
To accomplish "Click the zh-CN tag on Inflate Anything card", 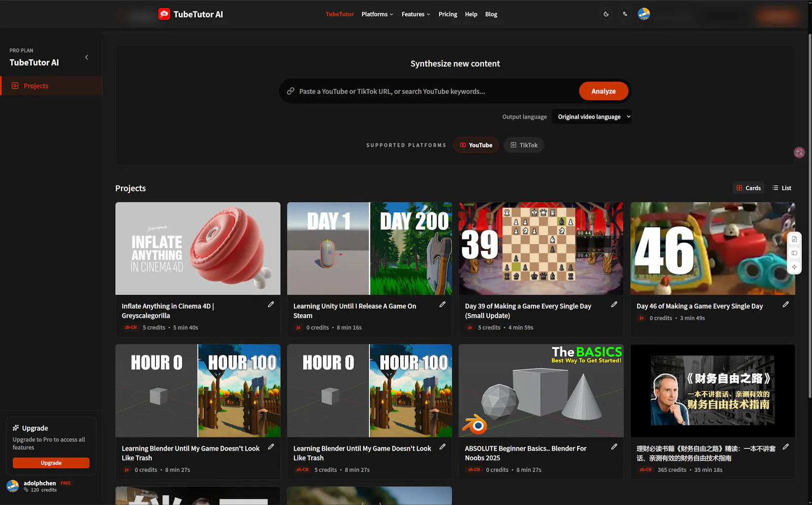I will pyautogui.click(x=131, y=328).
